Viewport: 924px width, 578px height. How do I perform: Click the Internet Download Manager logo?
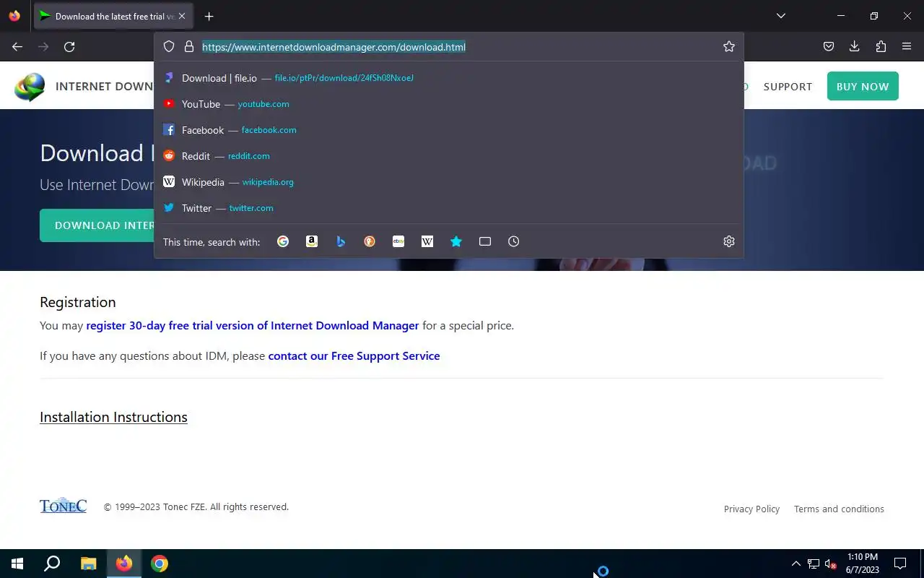[x=30, y=87]
